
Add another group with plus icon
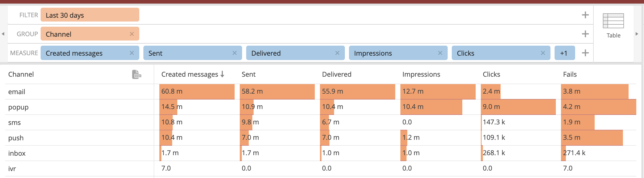click(585, 34)
